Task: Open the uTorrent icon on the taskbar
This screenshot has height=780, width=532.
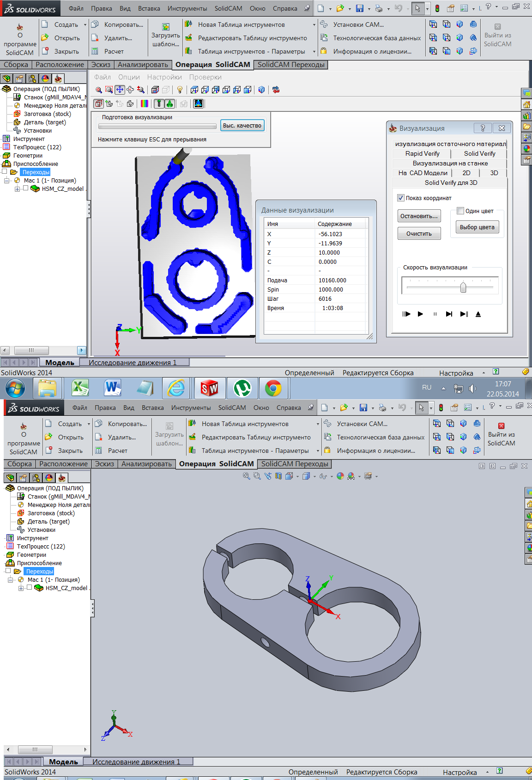Action: [242, 388]
